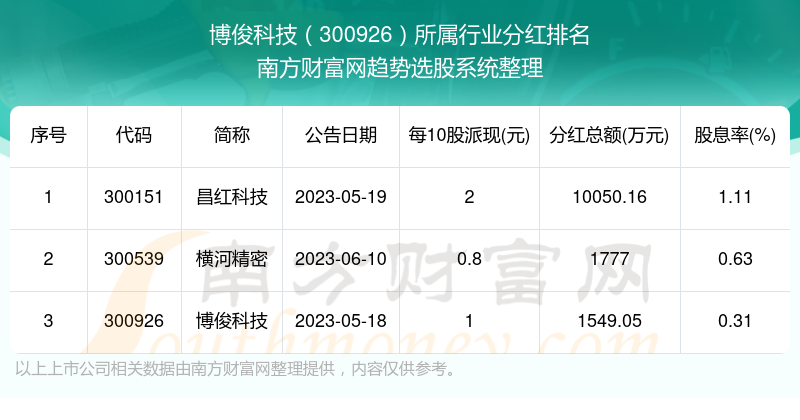Click 博俊科技 in the table row
The image size is (800, 420).
(231, 321)
